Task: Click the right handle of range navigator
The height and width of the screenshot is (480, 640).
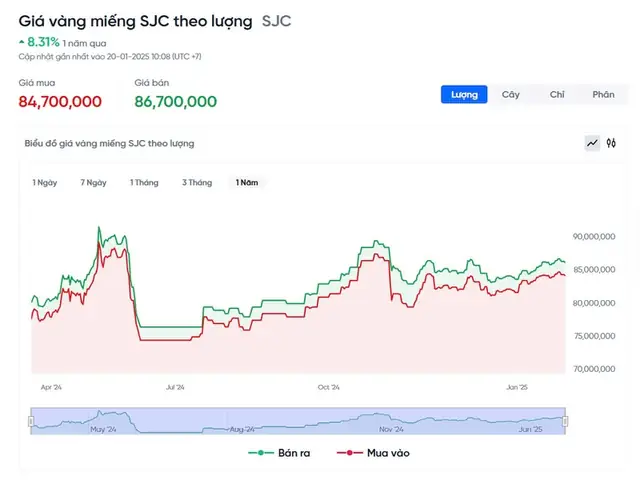Action: point(565,421)
